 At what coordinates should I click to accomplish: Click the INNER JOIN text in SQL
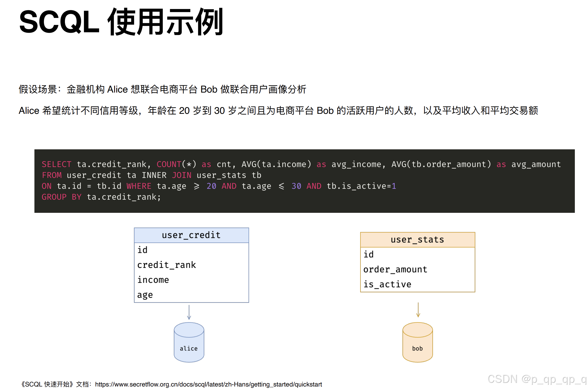(166, 175)
